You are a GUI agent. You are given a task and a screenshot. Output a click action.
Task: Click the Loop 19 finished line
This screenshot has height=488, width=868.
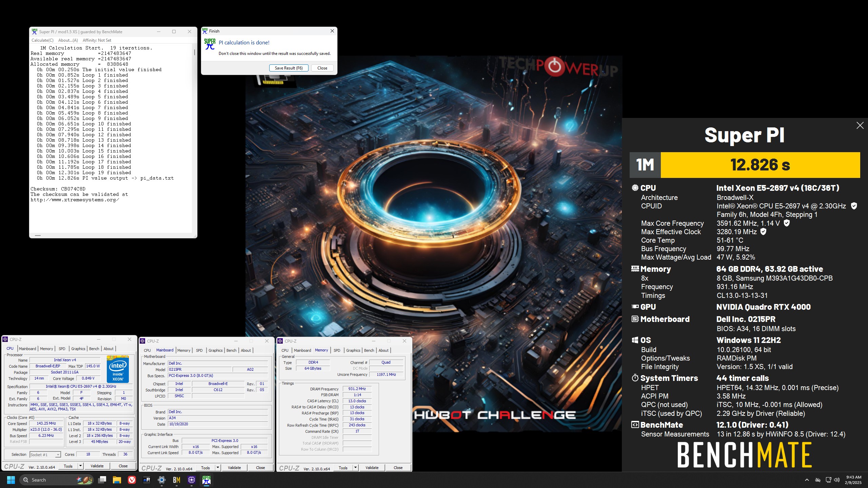(84, 172)
